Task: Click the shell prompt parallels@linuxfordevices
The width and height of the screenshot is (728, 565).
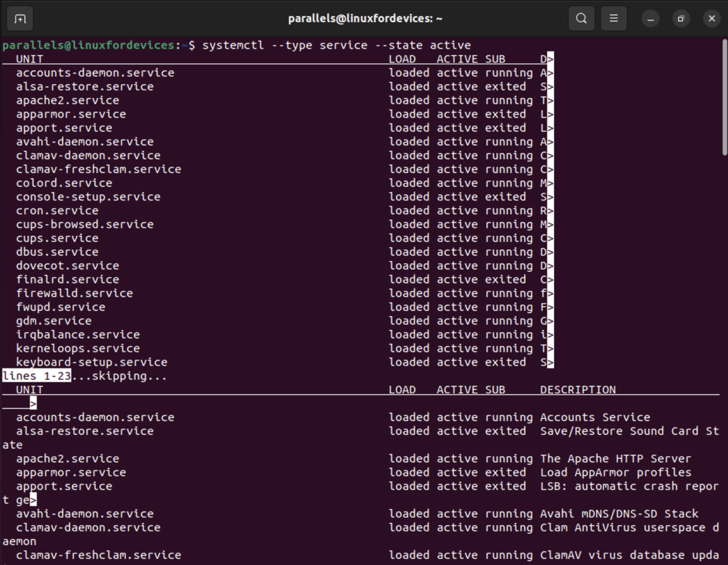Action: pyautogui.click(x=88, y=45)
